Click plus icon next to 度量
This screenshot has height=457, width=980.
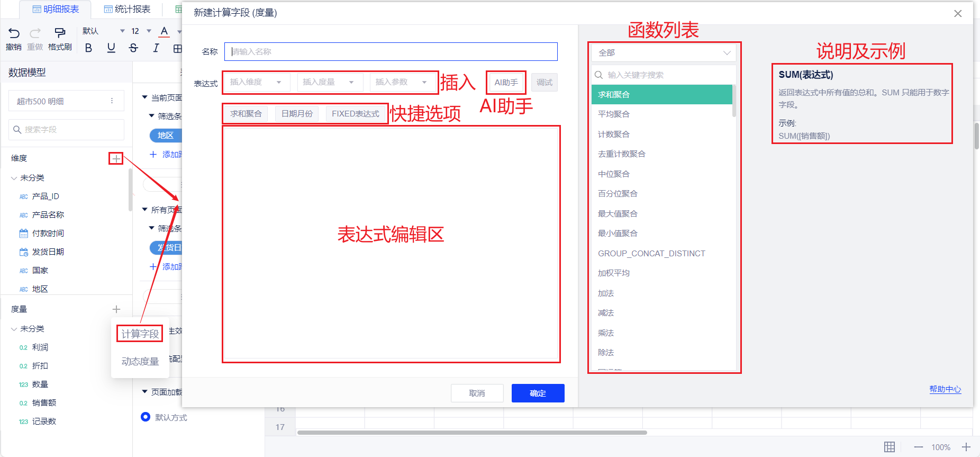116,309
